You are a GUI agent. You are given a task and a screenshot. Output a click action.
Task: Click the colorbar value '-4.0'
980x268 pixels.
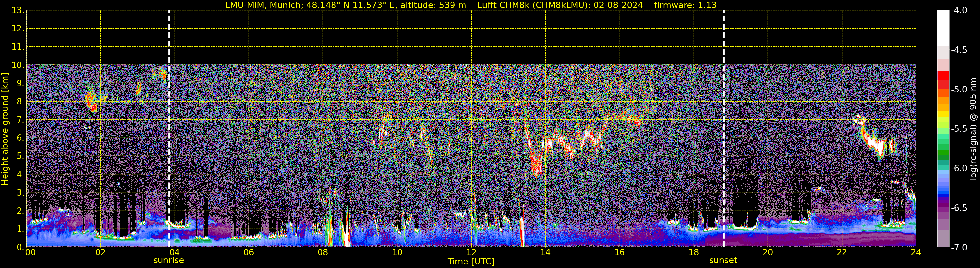pyautogui.click(x=959, y=11)
